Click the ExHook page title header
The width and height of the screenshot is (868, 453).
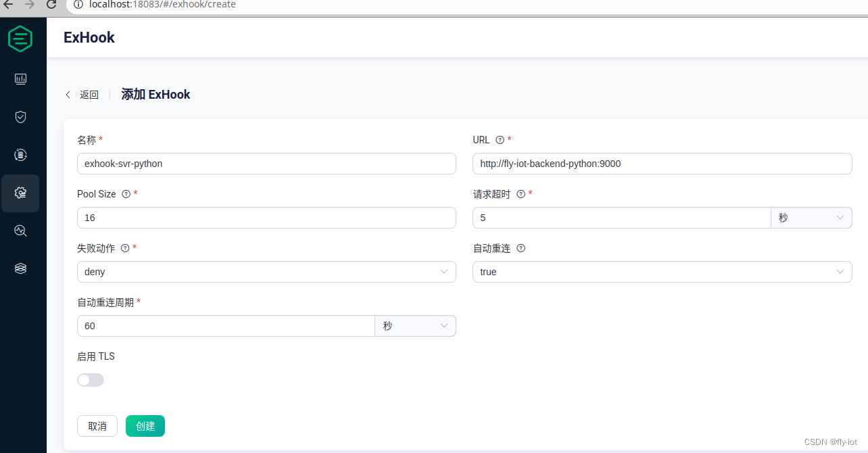pyautogui.click(x=89, y=38)
